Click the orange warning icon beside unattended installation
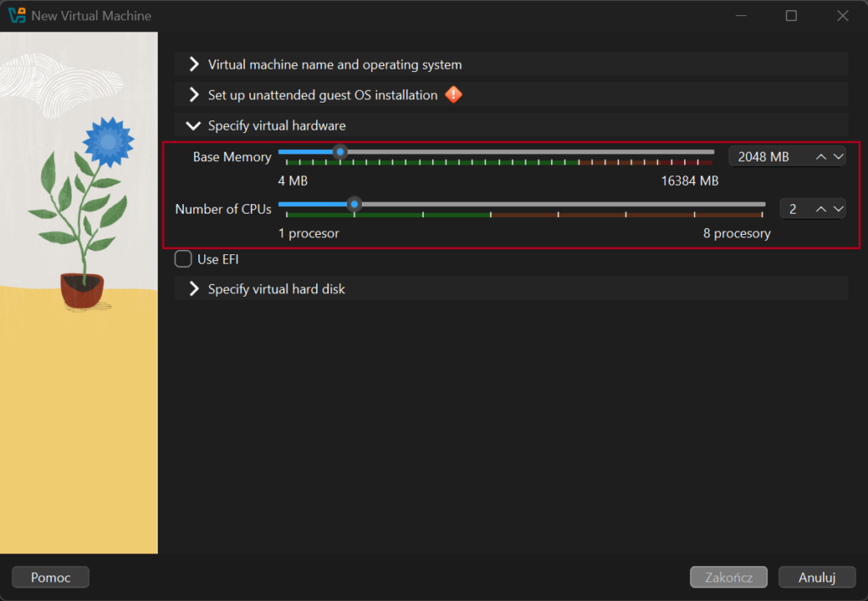868x601 pixels. [453, 95]
